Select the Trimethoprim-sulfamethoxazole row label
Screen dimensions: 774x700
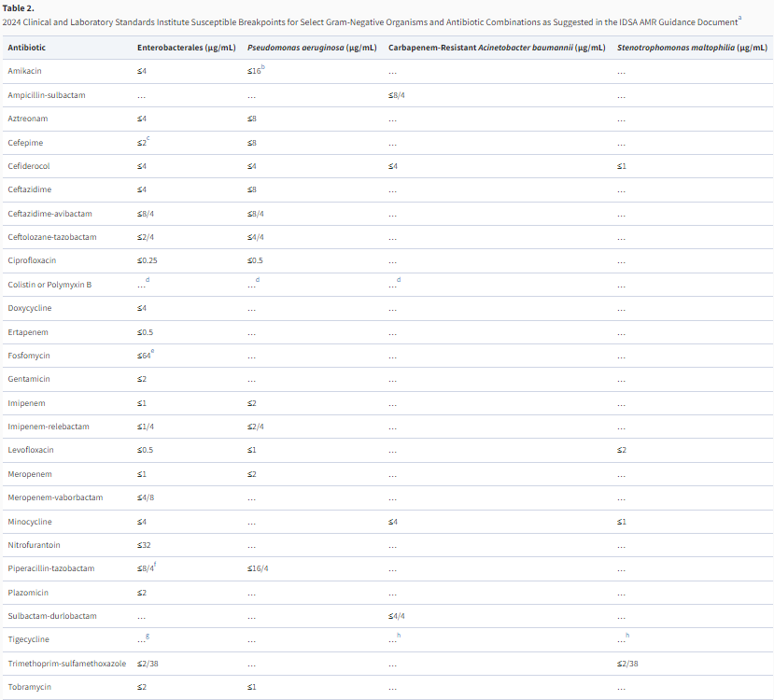coord(66,664)
